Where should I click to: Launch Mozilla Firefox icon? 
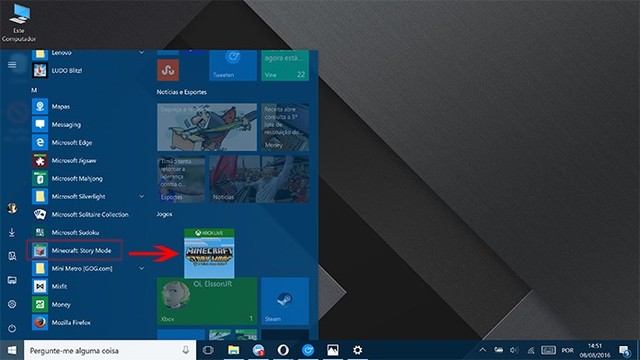tap(40, 322)
